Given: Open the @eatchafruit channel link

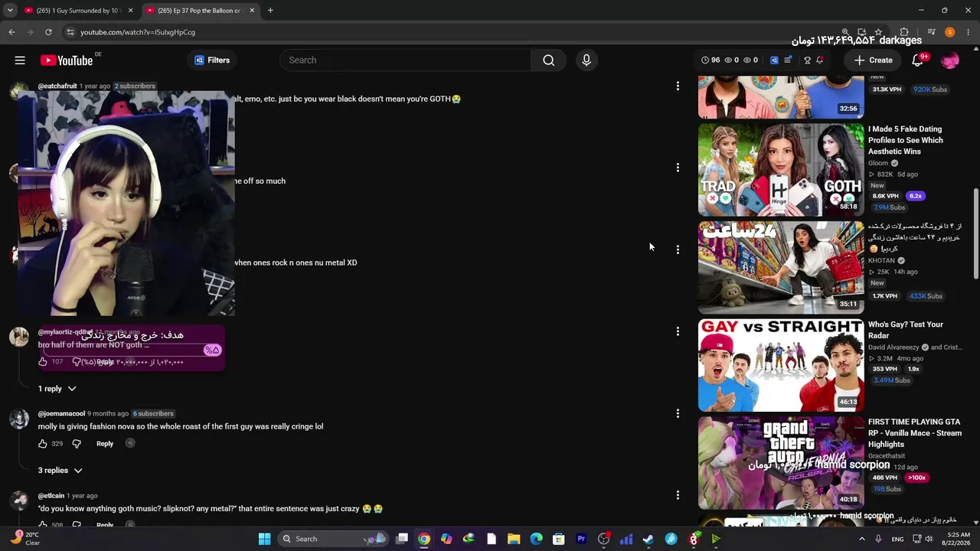Looking at the screenshot, I should click(57, 86).
